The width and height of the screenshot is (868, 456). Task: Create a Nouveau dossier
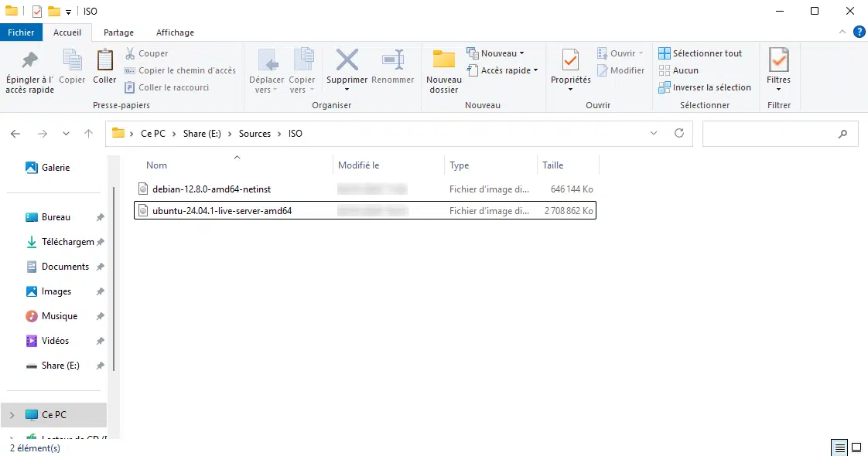coord(444,71)
